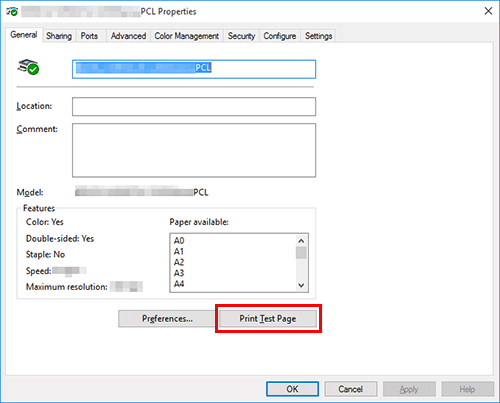
Task: Click inside the Comment text box
Action: click(x=194, y=150)
